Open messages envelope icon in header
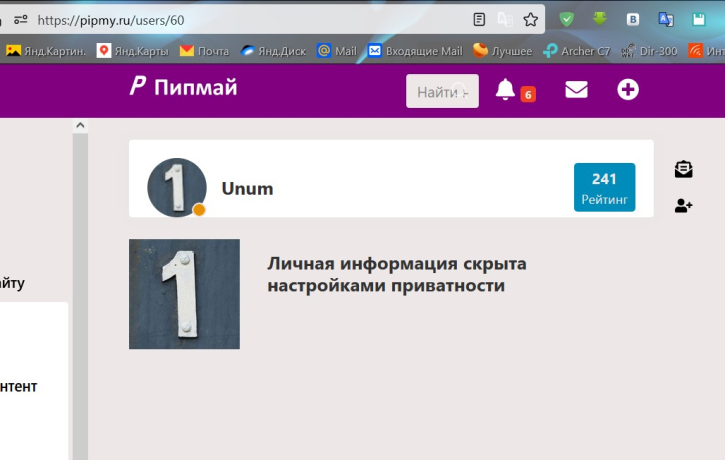Image resolution: width=725 pixels, height=460 pixels. pos(576,90)
